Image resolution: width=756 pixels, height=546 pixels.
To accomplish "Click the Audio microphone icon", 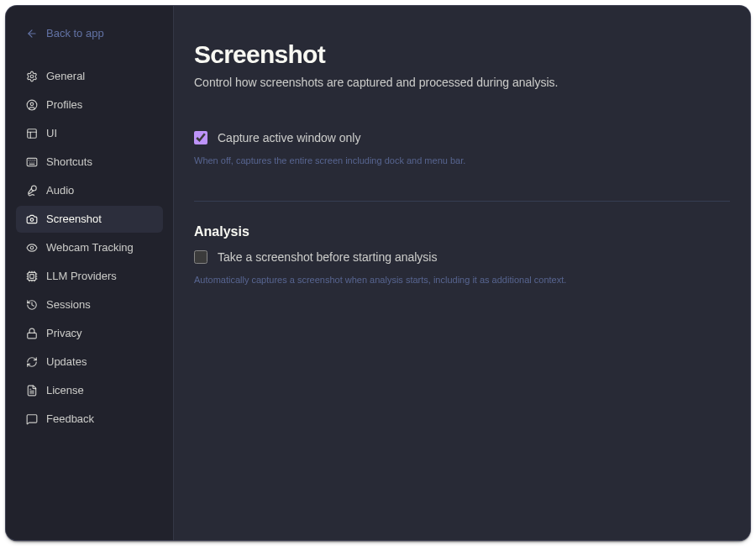I will pos(32,191).
